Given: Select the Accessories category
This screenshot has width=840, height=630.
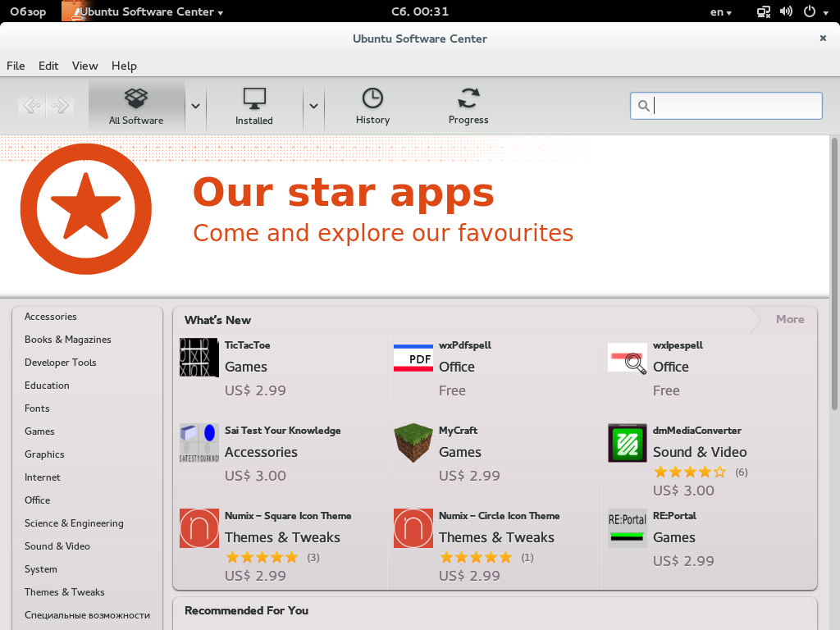Looking at the screenshot, I should (50, 317).
